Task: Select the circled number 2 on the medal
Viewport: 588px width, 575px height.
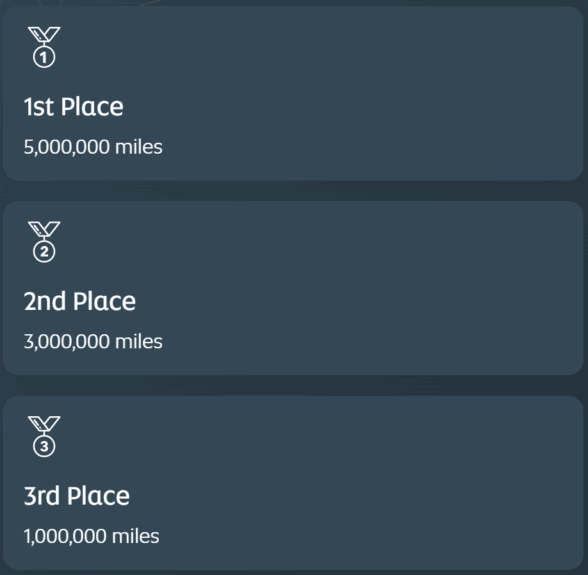Action: click(44, 252)
